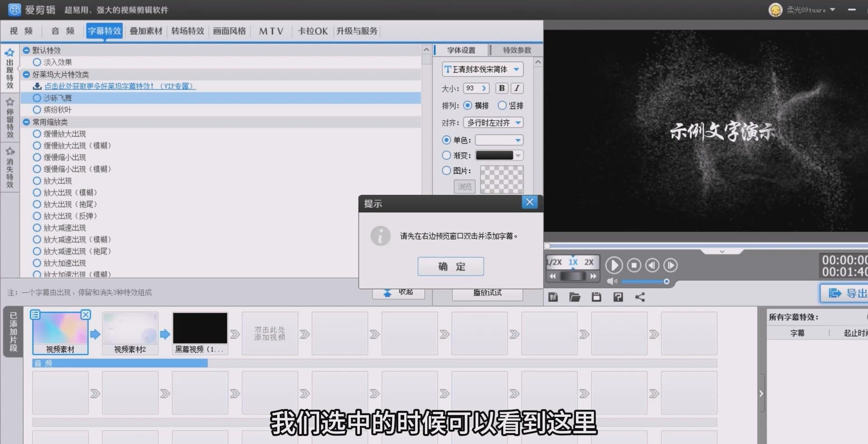Click the info icon in 提示 dialog
Viewport: 868px width, 444px height.
tap(380, 236)
